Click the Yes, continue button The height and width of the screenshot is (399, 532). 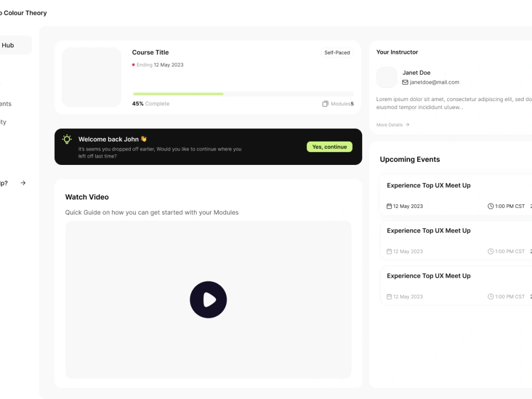(x=329, y=147)
